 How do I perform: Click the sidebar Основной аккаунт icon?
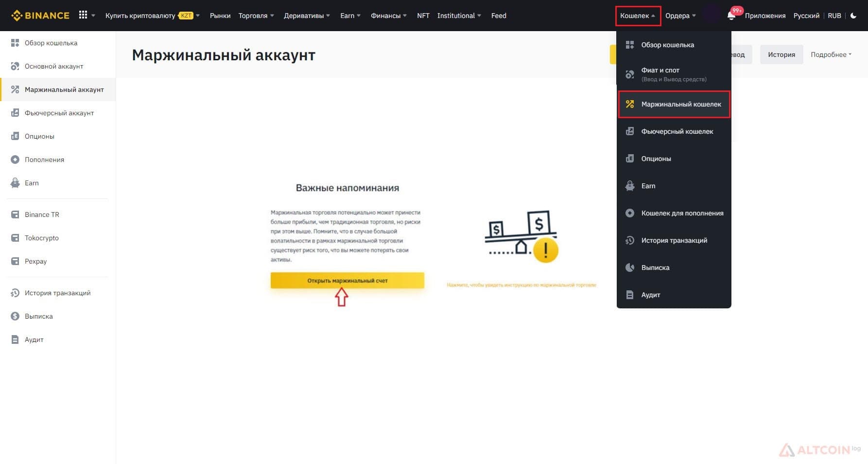coord(15,66)
